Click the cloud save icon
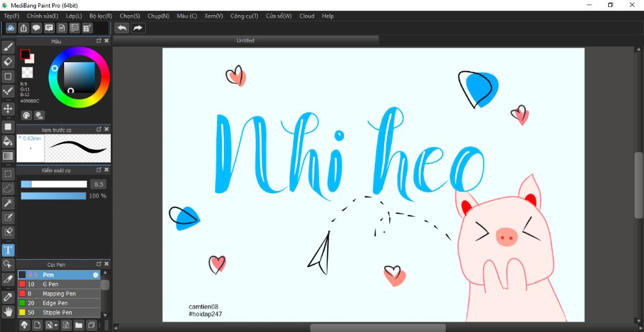This screenshot has width=644, height=332. point(11,28)
